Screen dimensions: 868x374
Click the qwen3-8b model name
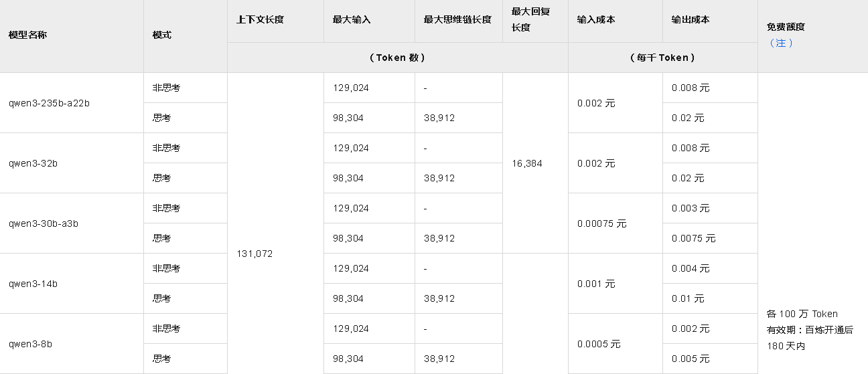click(30, 344)
